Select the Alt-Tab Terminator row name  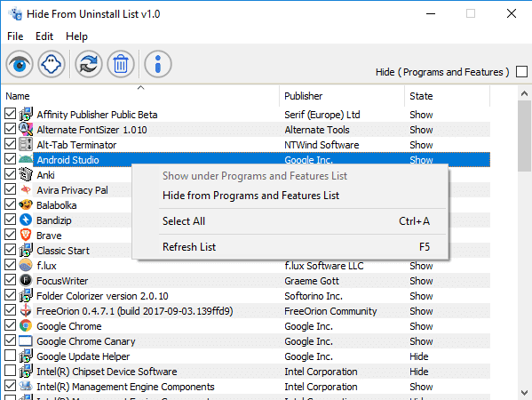click(x=76, y=145)
